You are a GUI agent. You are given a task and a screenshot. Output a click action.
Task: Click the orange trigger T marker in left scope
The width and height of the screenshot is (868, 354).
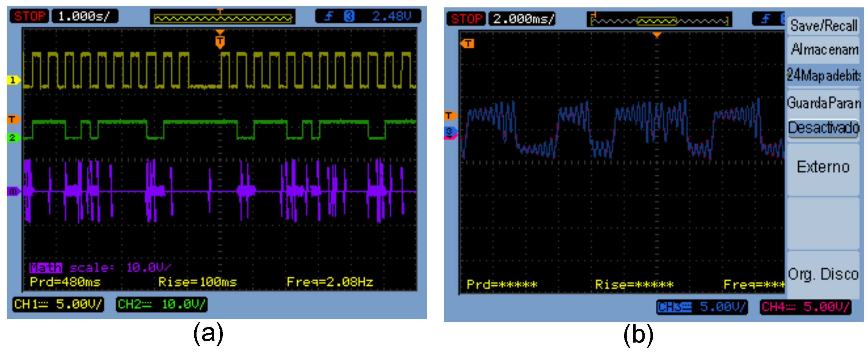[x=220, y=41]
